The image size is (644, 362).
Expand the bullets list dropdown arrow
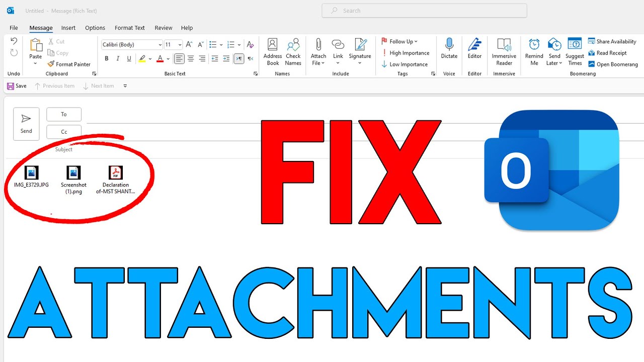click(221, 45)
